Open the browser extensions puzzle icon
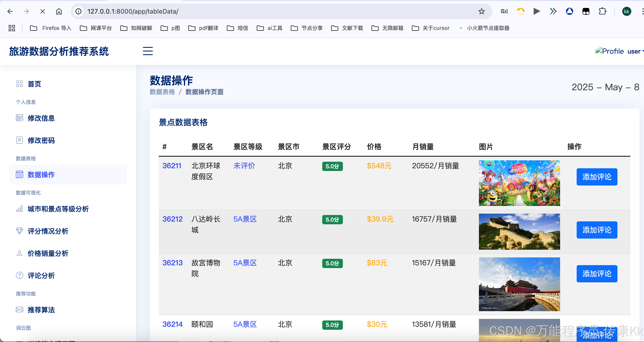 point(603,11)
